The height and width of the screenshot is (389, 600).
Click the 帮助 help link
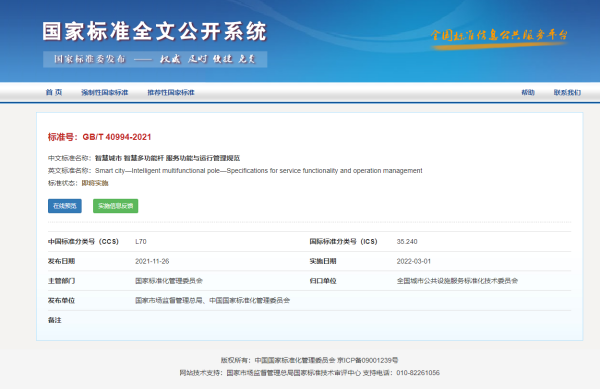tap(528, 92)
